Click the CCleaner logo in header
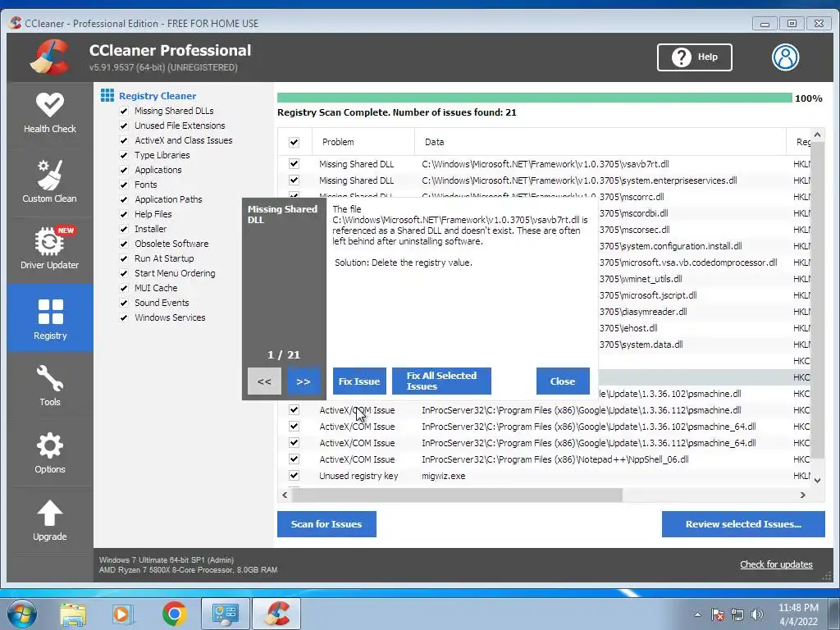The image size is (840, 630). click(x=49, y=57)
